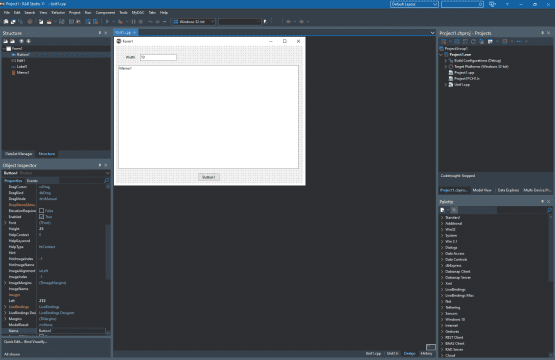Click the first icon in Structure toolbar
Screen dimensions: 555x360
click(6, 41)
